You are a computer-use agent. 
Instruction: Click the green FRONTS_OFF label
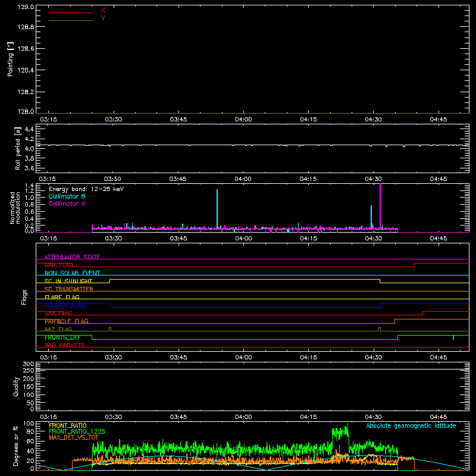(62, 337)
